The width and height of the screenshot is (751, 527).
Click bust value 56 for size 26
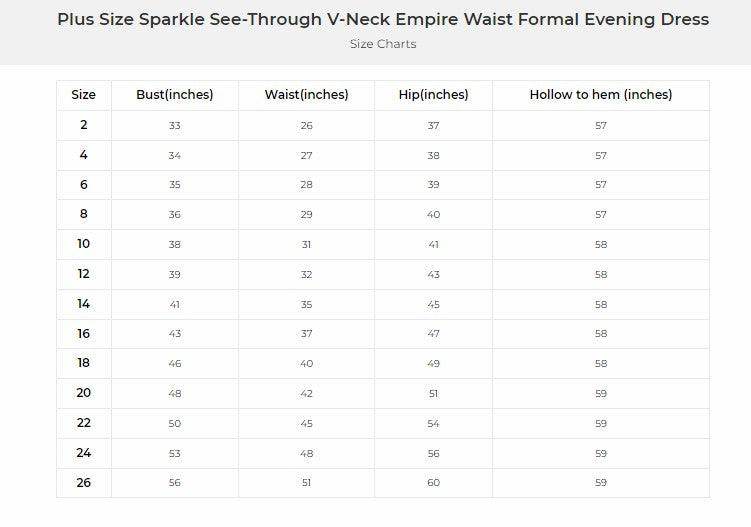pos(175,483)
